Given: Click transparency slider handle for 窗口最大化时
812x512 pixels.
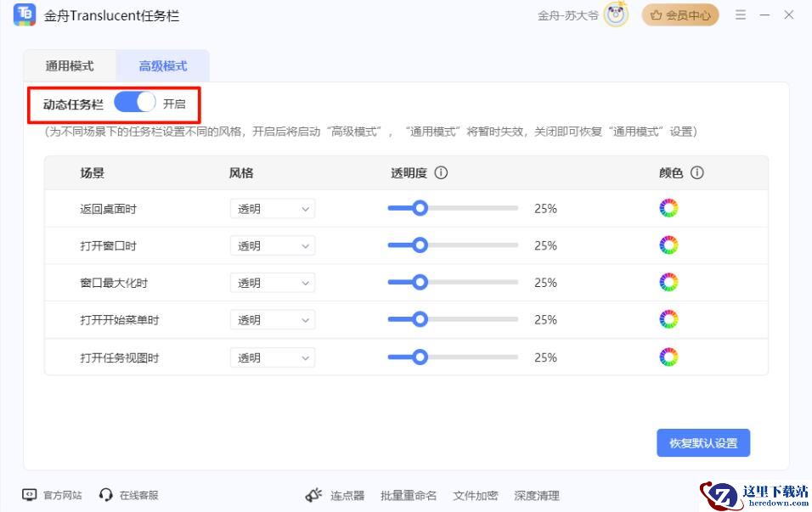Looking at the screenshot, I should [x=420, y=282].
